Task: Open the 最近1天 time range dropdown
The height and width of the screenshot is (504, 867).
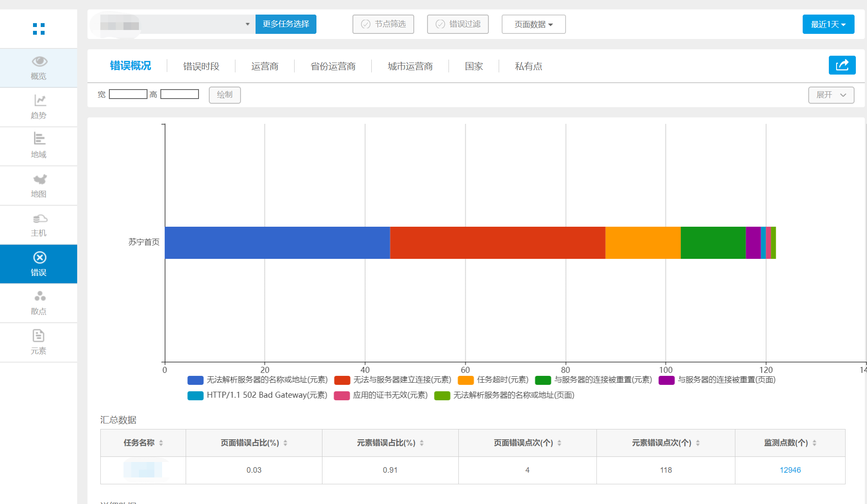Action: click(x=828, y=24)
